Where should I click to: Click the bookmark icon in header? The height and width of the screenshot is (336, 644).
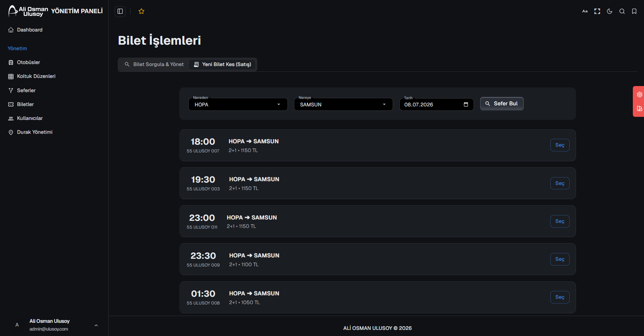[634, 11]
